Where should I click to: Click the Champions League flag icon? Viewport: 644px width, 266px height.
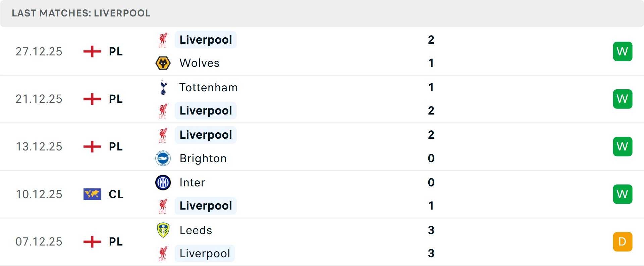click(92, 194)
